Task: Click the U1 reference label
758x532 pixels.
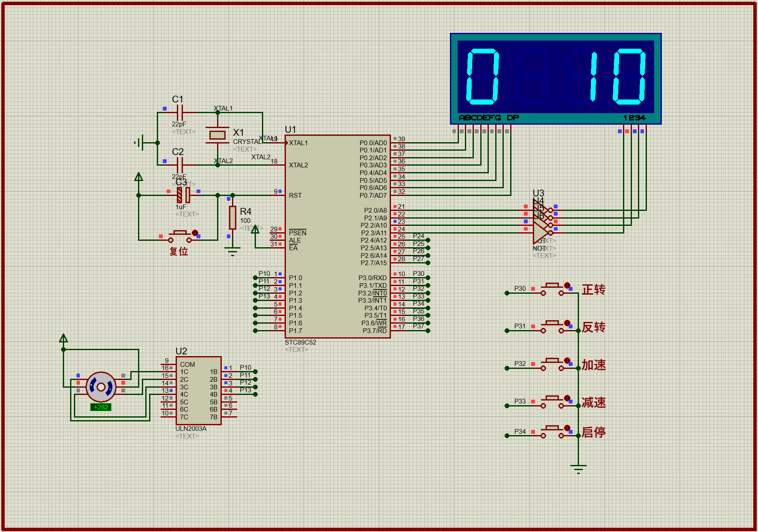Action: tap(290, 129)
